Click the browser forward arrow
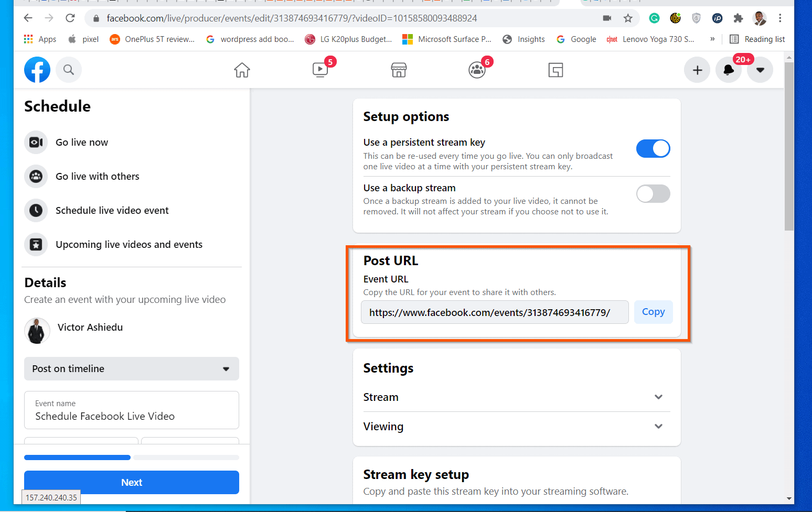Image resolution: width=812 pixels, height=512 pixels. [49, 18]
